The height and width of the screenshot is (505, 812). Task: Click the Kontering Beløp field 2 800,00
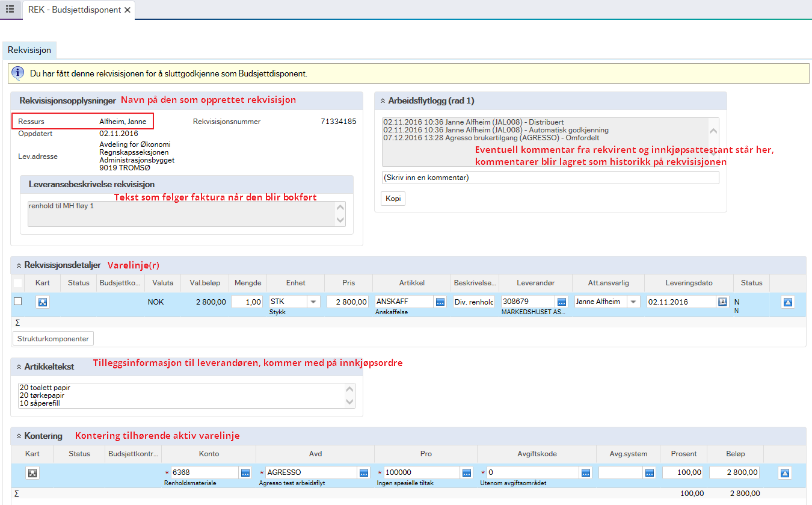735,472
